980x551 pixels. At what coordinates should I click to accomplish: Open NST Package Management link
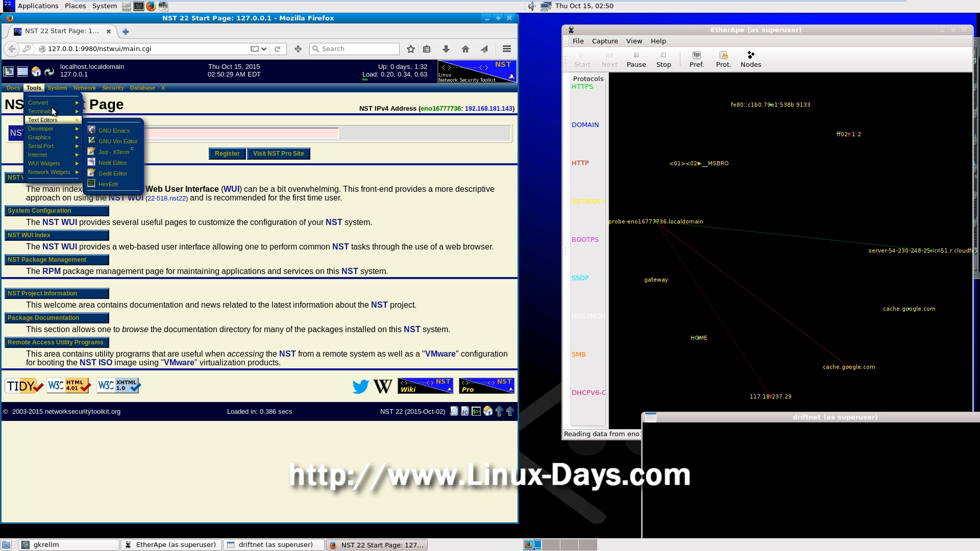(57, 260)
